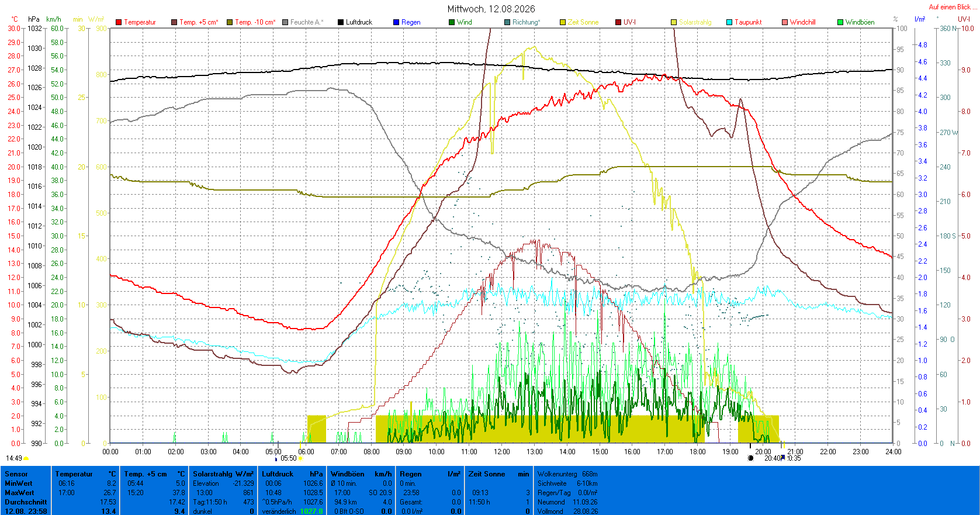The image size is (980, 515).
Task: Click the green pressure value 1027.8
Action: (x=311, y=511)
